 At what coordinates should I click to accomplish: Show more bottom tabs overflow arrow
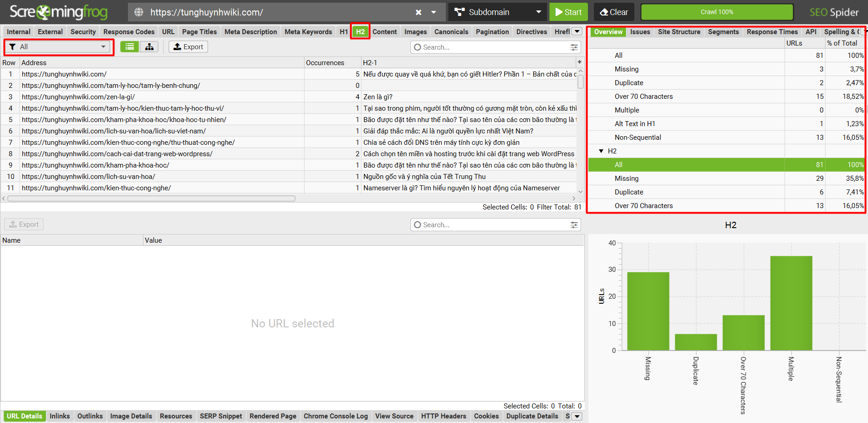[x=577, y=416]
